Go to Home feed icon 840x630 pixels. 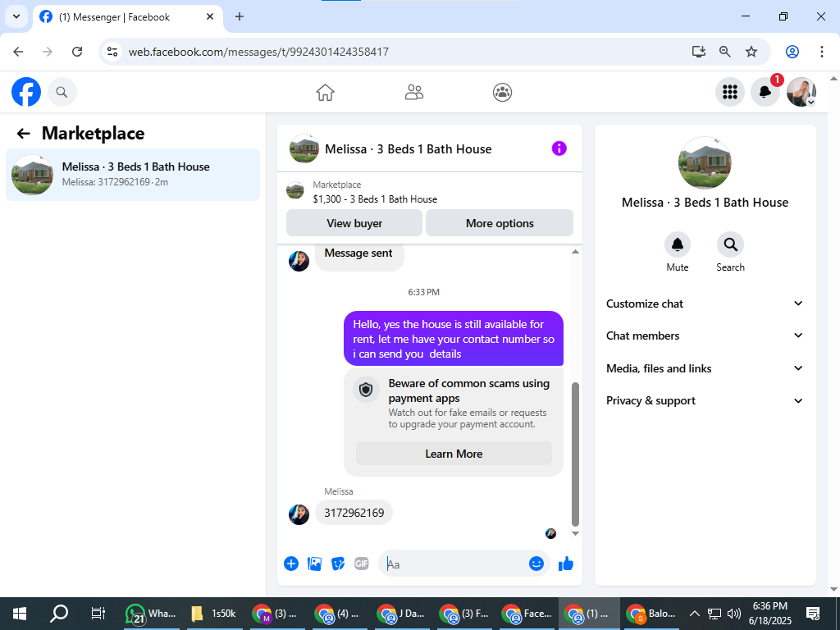pos(325,92)
